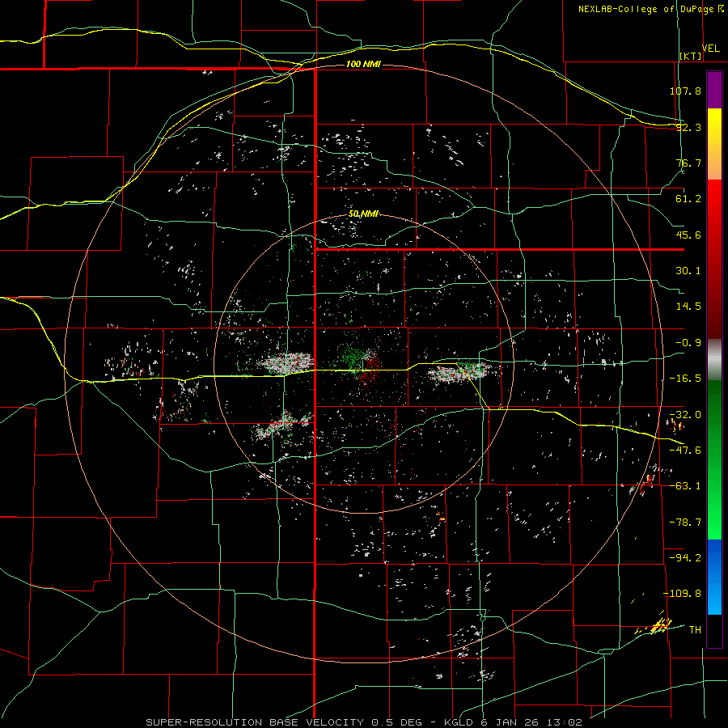Click the Super-Resolution Base Velocity caption text

363,722
